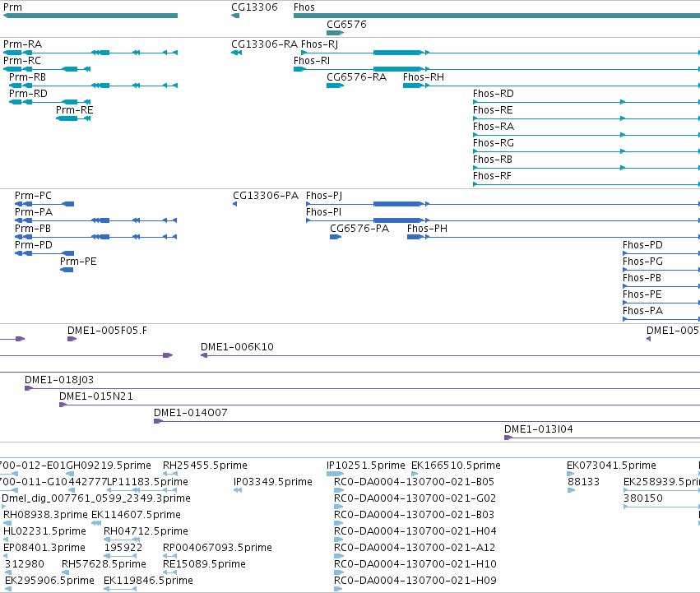Click transcript CG6576-RA

(336, 86)
